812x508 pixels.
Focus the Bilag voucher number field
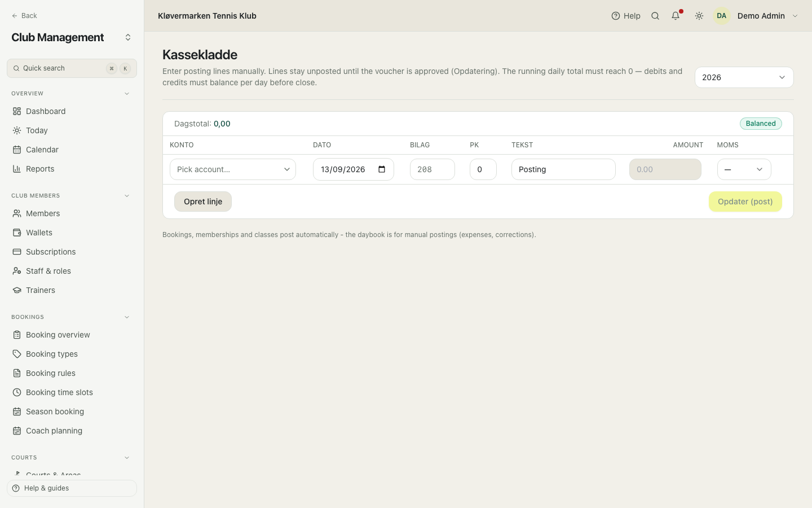point(433,169)
